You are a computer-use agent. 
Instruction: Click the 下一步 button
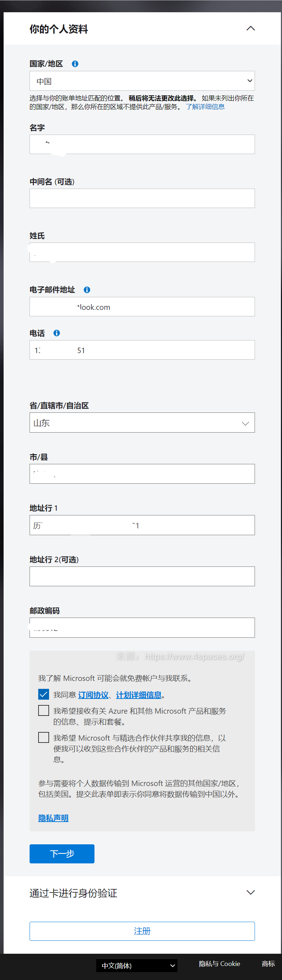coord(62,854)
